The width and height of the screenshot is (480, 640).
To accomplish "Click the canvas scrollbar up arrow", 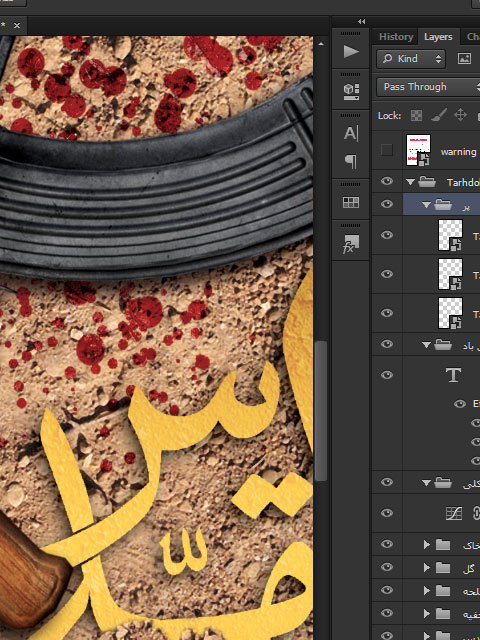I will click(x=321, y=44).
